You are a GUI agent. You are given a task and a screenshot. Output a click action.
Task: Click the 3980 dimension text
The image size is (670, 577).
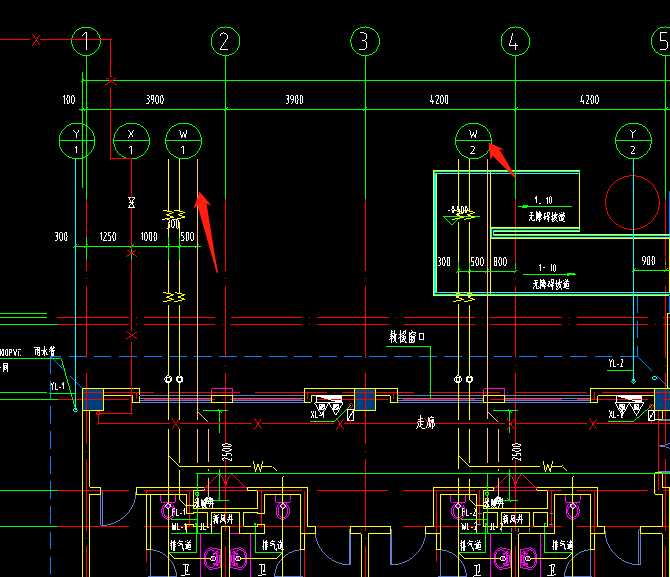[294, 100]
